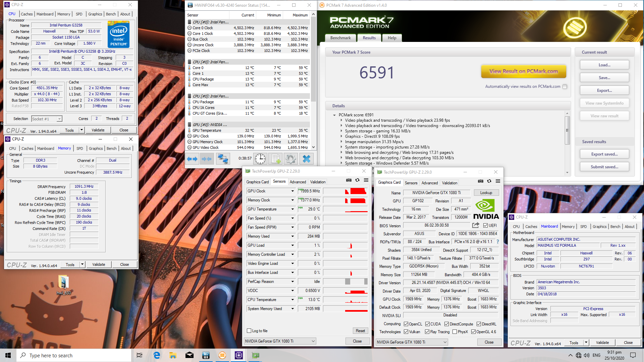The width and height of the screenshot is (644, 362).
Task: Toggle Vulkan checkbox
Action: (406, 332)
